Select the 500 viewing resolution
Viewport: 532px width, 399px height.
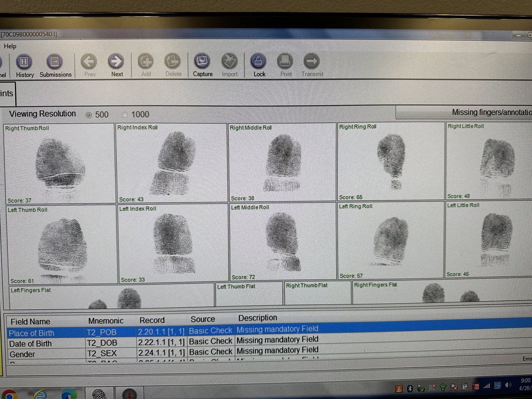88,114
